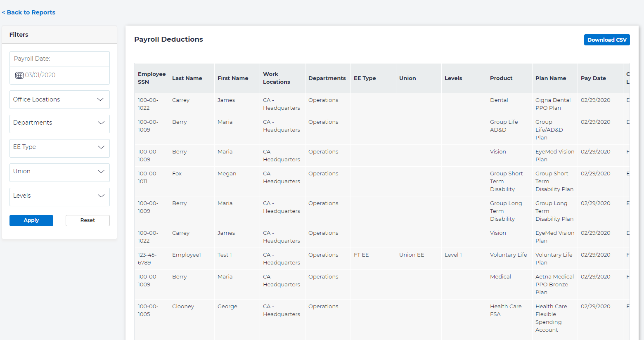This screenshot has width=644, height=340.
Task: Click the calendar icon in Payroll Date
Action: (19, 75)
